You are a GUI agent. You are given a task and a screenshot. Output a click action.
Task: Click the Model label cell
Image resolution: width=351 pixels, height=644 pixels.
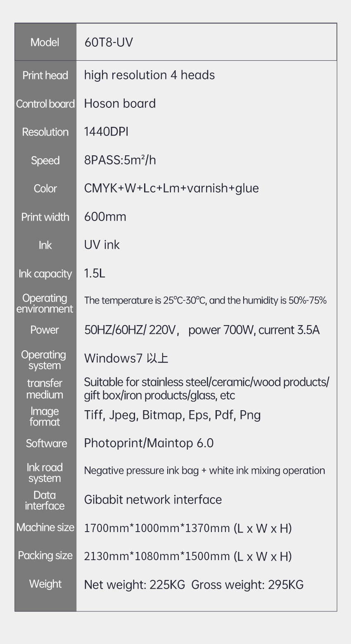pyautogui.click(x=45, y=42)
